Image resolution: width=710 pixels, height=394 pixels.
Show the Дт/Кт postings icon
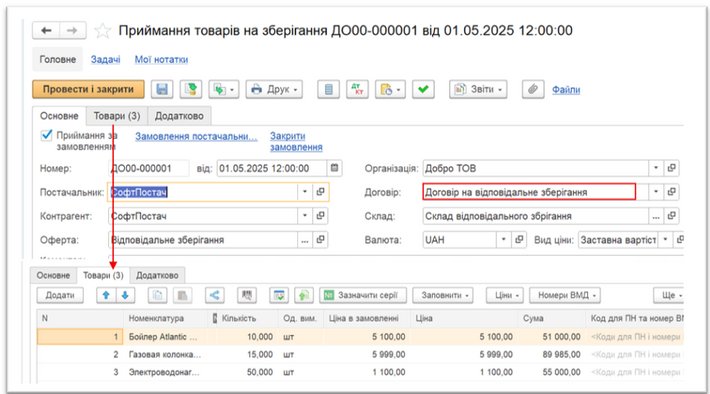(357, 89)
